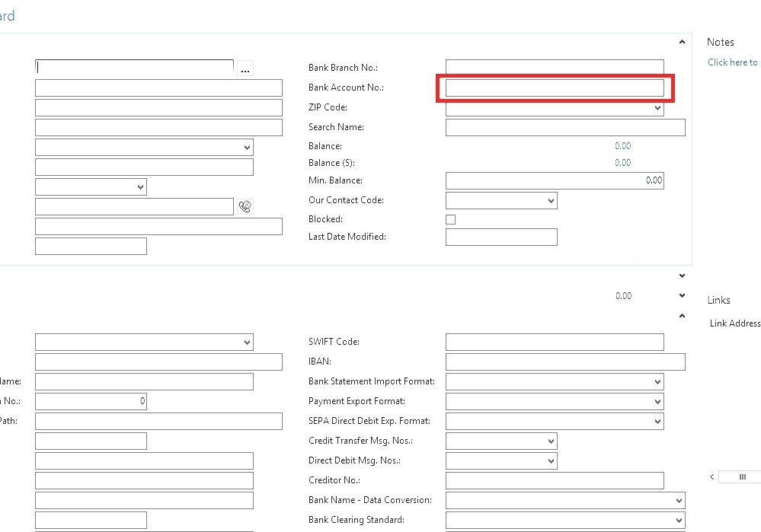Image resolution: width=761 pixels, height=532 pixels.
Task: Open Payment Export Format dropdown
Action: pos(657,402)
